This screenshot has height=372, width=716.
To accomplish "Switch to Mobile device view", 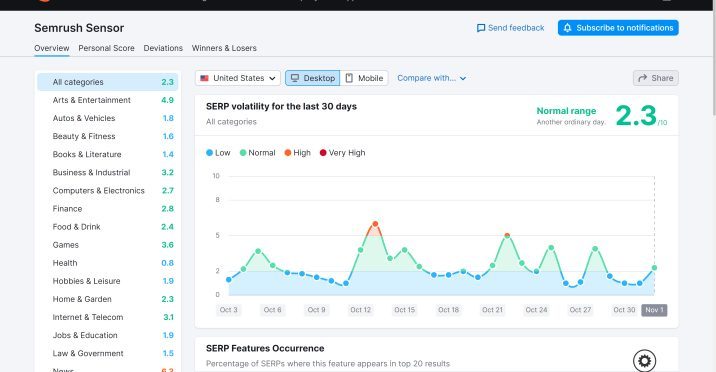I will coord(364,78).
